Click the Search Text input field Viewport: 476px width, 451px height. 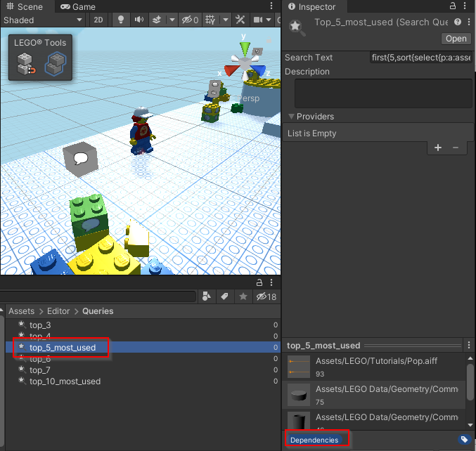(420, 58)
